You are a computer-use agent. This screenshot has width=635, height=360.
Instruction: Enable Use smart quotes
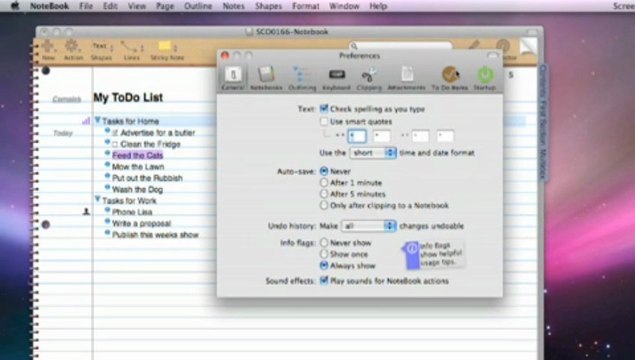[324, 121]
